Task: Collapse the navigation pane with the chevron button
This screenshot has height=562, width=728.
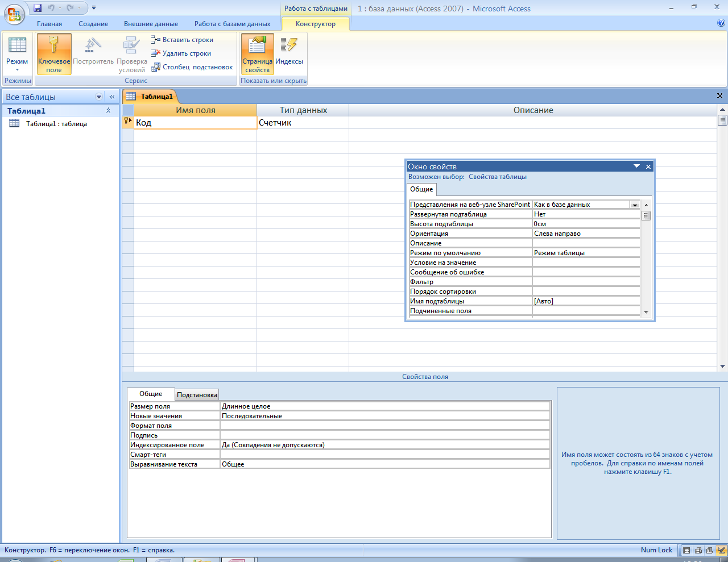Action: coord(112,97)
